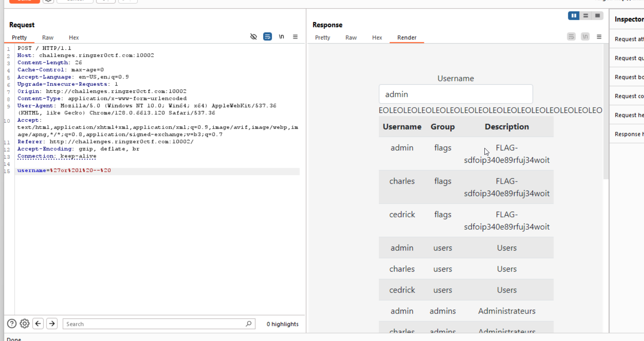Click the 'Cache-Control: max-age=0' header
Viewport: 644px width, 341px height.
click(60, 70)
